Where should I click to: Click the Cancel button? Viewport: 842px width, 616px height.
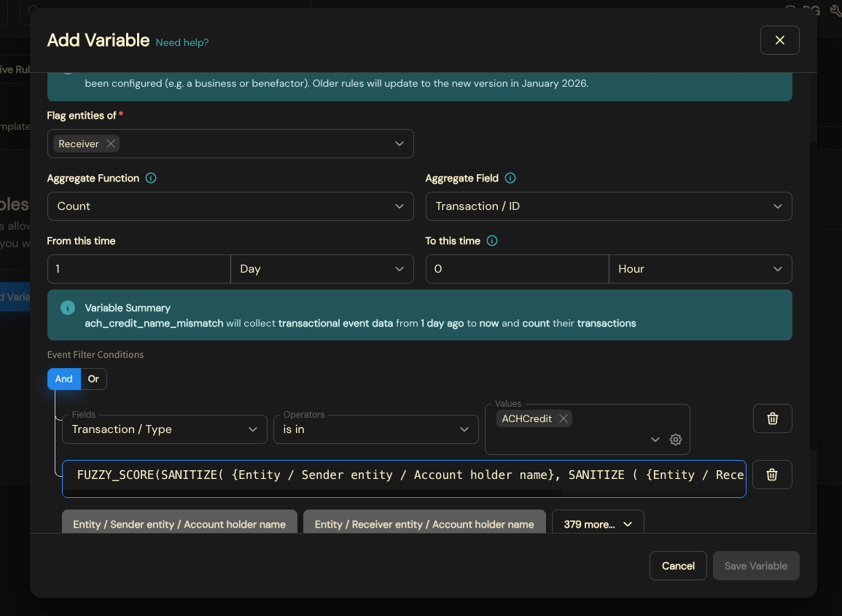678,566
